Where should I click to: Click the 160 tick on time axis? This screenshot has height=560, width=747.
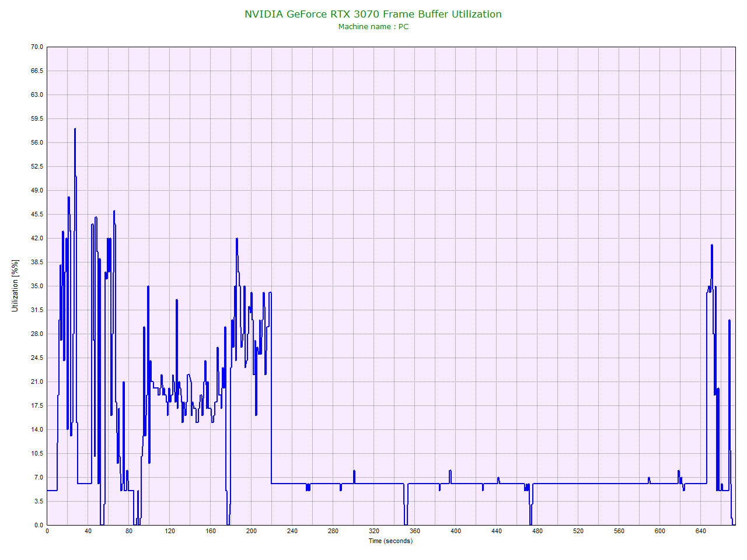[211, 531]
